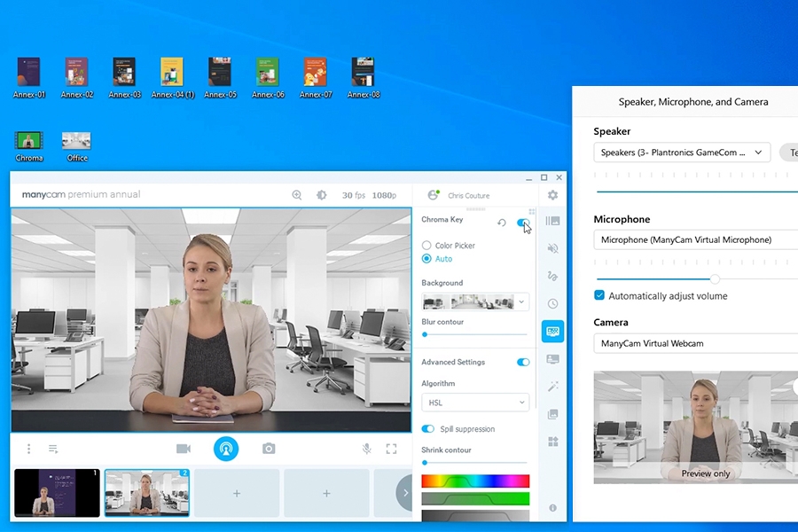The height and width of the screenshot is (532, 798).
Task: Show next presets with the arrow button
Action: pyautogui.click(x=405, y=493)
